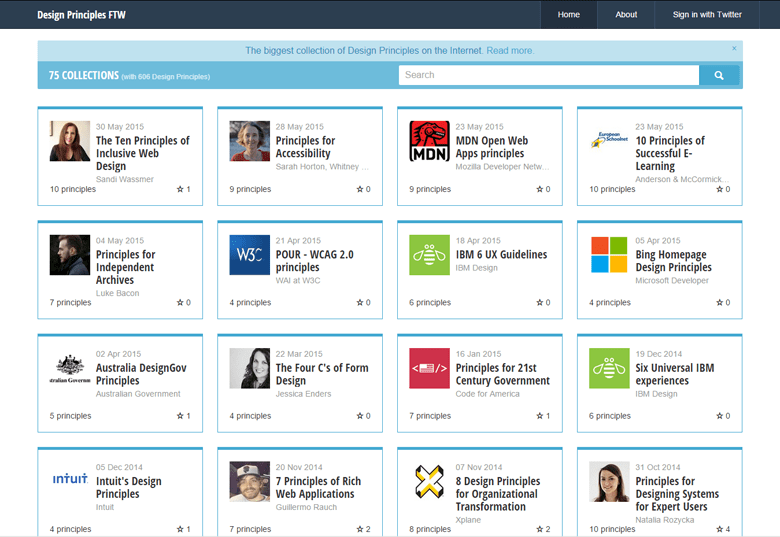780x537 pixels.
Task: Click Sandi Wassmer's portrait photo
Action: (70, 141)
